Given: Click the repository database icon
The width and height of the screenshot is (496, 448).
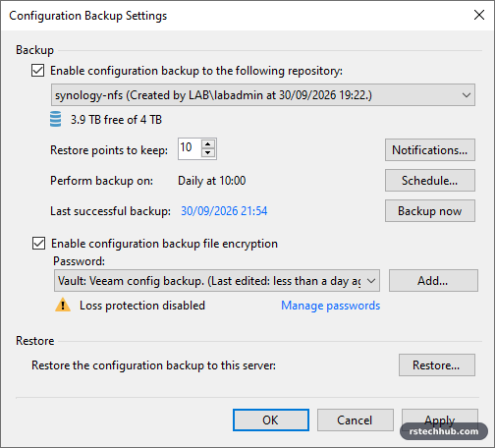Looking at the screenshot, I should click(x=55, y=119).
